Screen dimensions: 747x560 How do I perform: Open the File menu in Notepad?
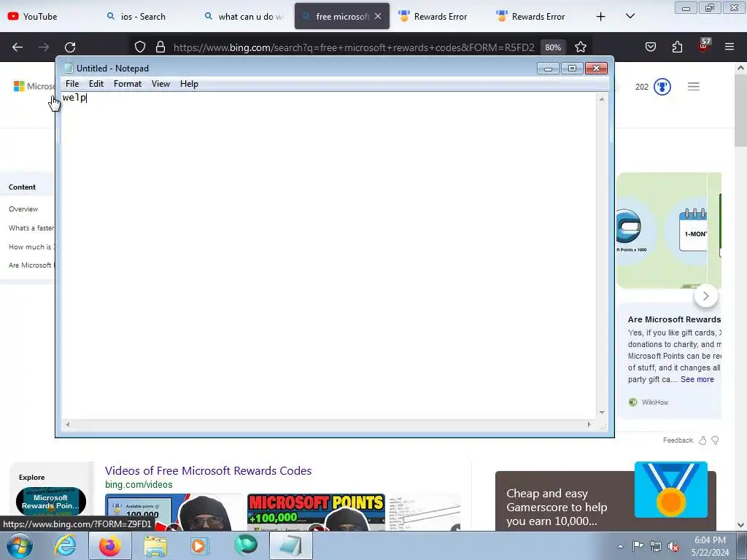pyautogui.click(x=72, y=84)
